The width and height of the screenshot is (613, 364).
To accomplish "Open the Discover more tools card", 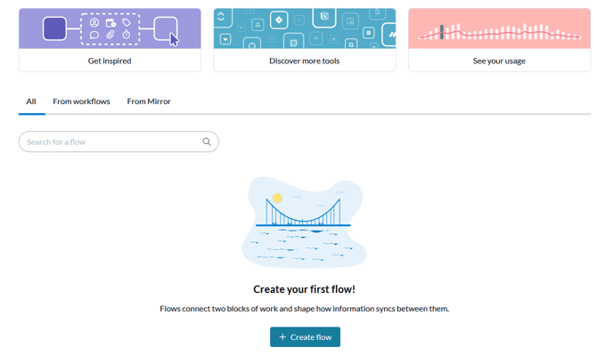I will click(305, 40).
